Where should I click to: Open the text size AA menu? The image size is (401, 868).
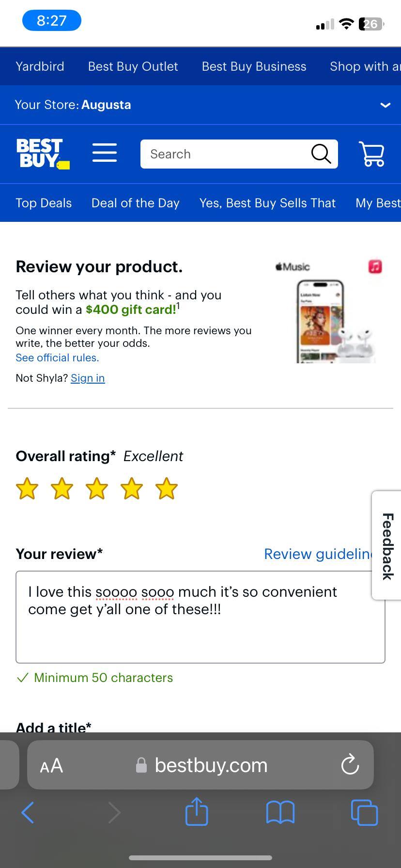(51, 765)
